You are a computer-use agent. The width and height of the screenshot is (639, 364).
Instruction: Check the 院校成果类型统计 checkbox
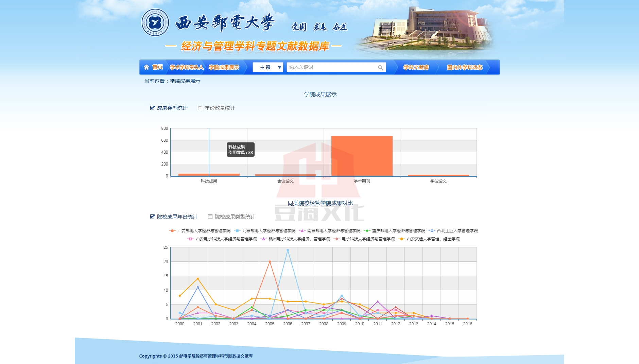(x=210, y=217)
